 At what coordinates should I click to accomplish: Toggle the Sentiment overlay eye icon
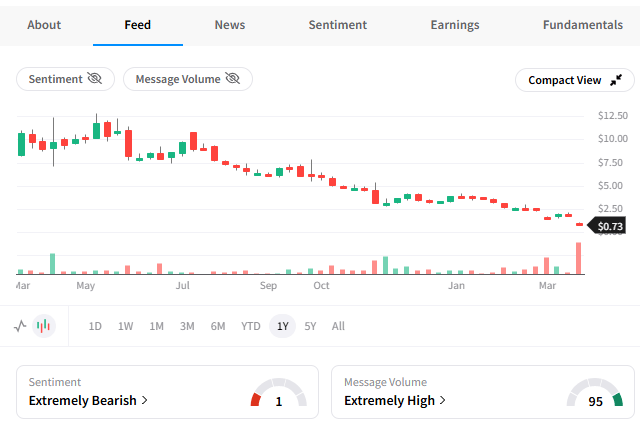click(95, 79)
